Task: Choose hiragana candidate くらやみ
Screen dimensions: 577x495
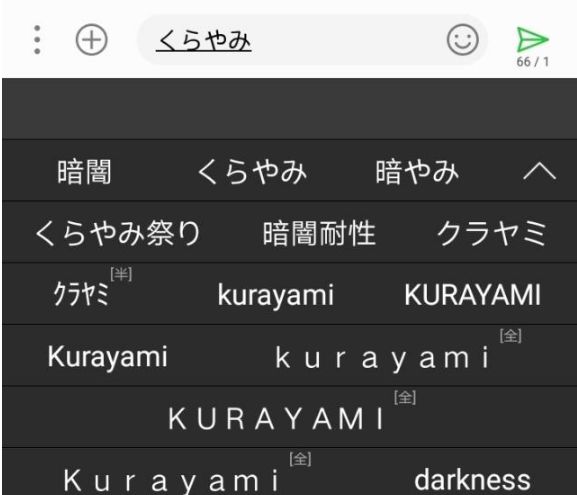Action: point(252,172)
